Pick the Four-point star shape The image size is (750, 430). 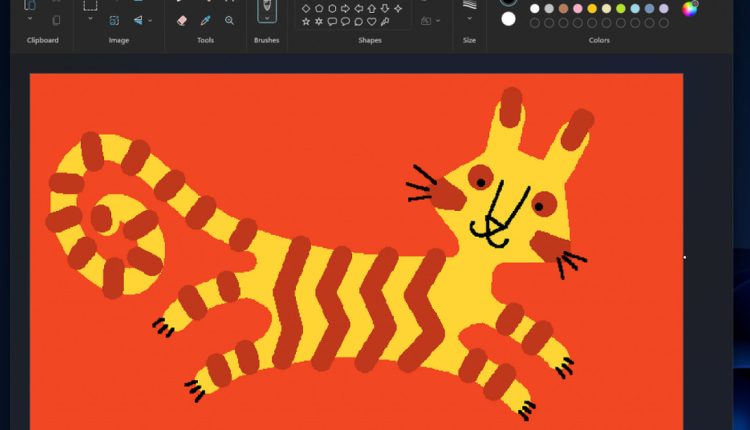click(x=398, y=8)
